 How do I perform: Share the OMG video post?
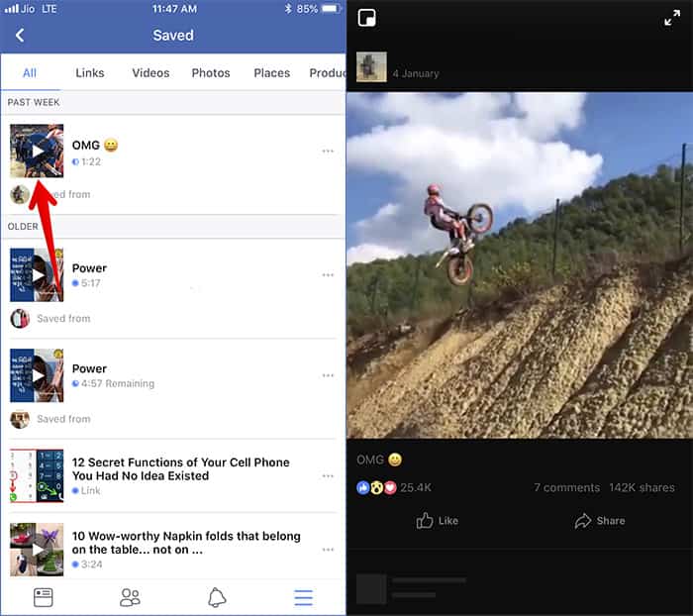tap(600, 521)
